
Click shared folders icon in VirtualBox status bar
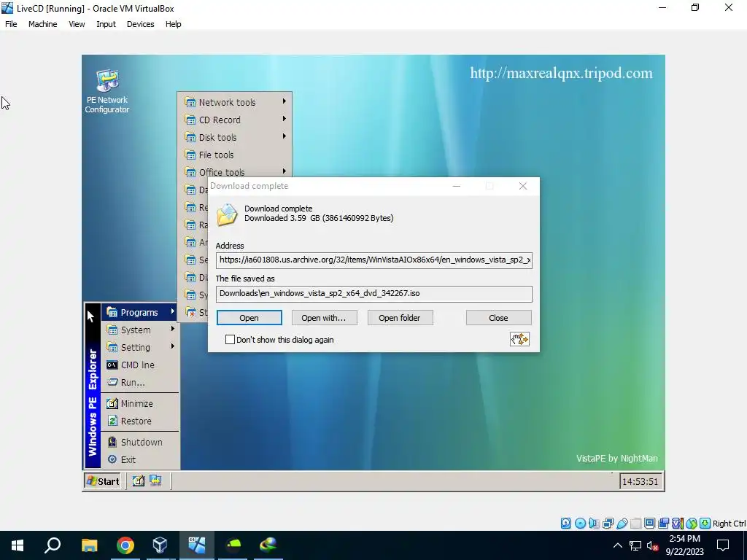tap(635, 524)
